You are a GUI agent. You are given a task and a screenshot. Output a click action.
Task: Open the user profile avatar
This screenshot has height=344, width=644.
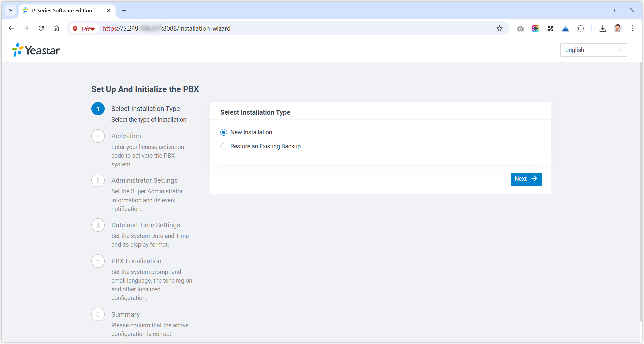tap(618, 29)
